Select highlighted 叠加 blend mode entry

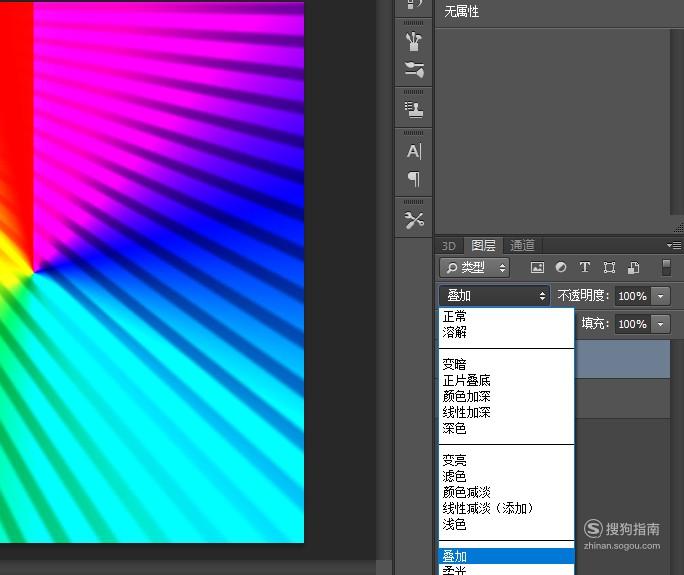click(x=506, y=556)
